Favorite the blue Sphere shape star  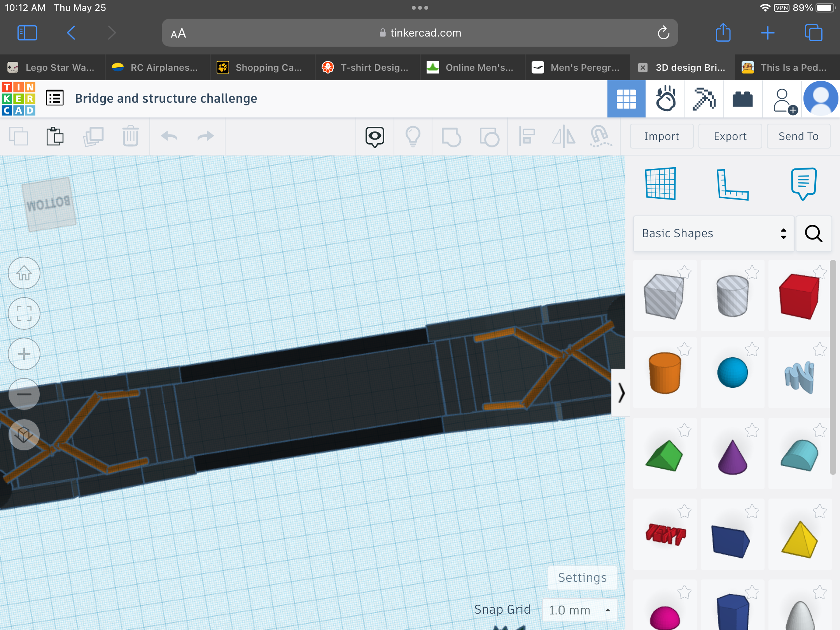click(752, 349)
